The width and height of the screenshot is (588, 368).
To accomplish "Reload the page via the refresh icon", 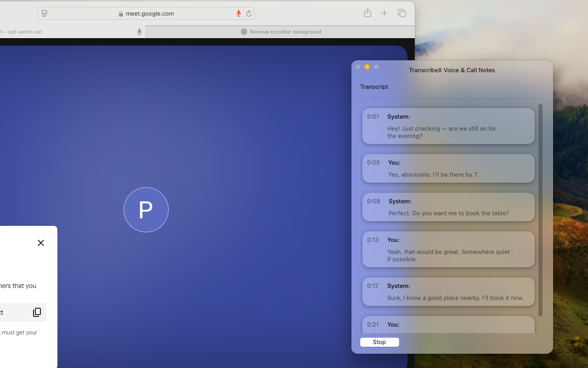I will tap(249, 13).
